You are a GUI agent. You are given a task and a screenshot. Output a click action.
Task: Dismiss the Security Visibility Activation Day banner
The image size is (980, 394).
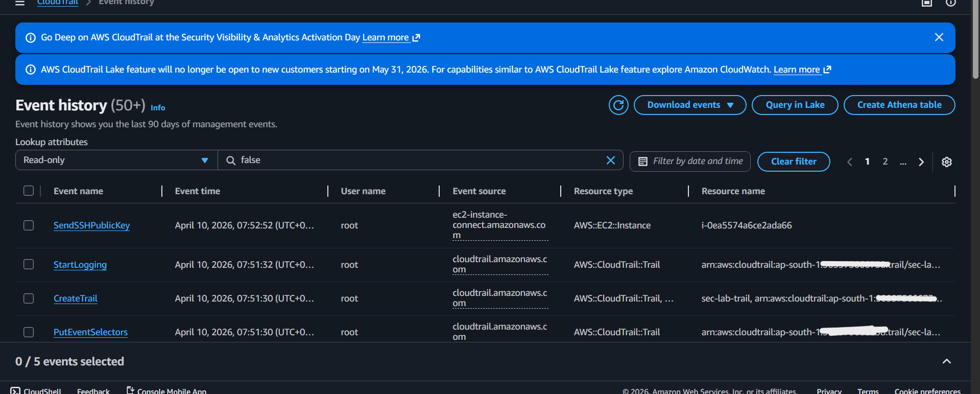tap(939, 37)
